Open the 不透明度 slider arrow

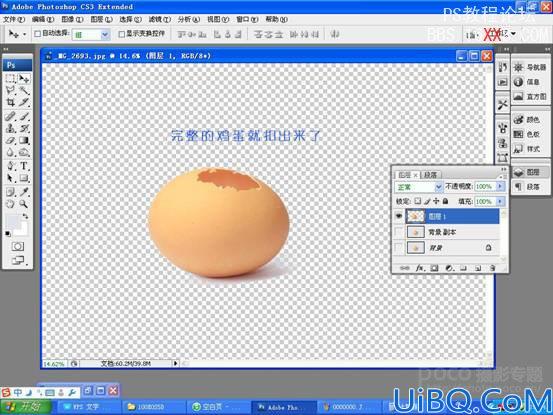pyautogui.click(x=500, y=186)
